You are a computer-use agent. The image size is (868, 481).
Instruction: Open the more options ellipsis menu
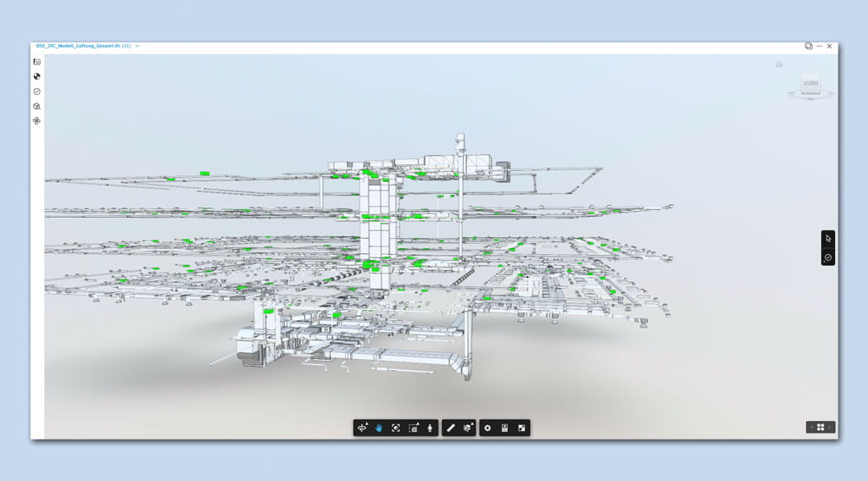click(x=819, y=47)
